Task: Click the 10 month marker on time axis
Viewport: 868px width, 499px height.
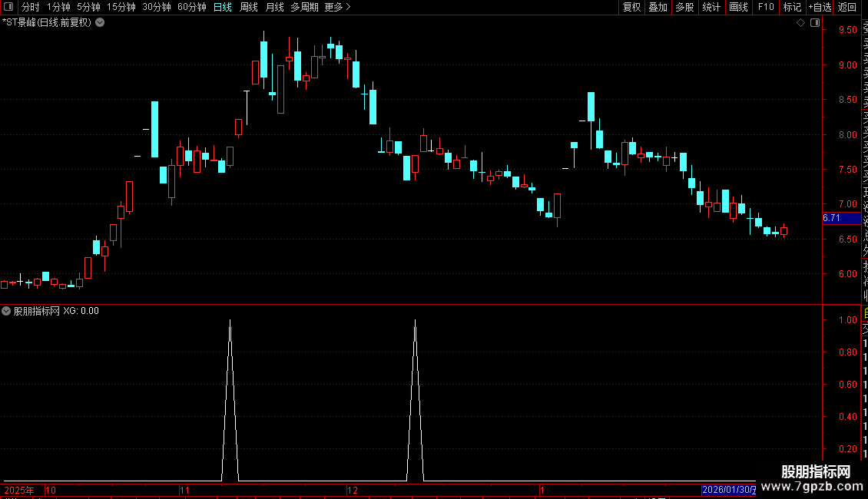Action: click(51, 490)
